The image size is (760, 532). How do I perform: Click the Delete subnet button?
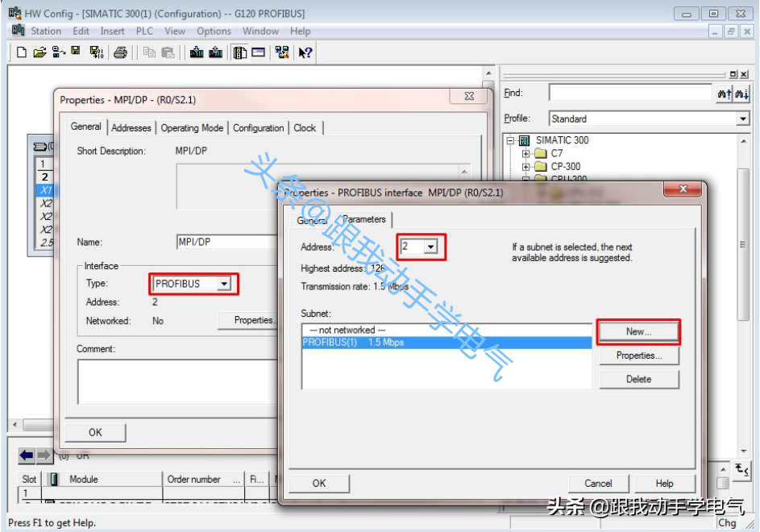point(638,379)
